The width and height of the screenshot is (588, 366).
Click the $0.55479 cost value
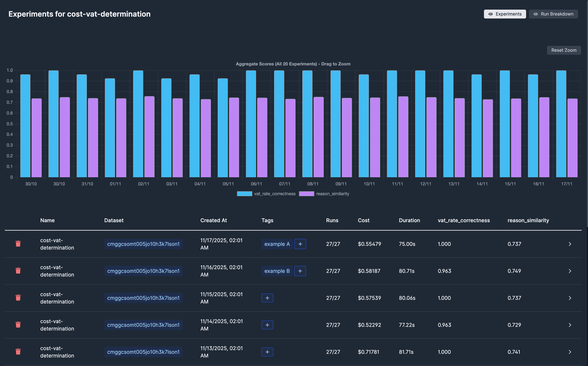tap(370, 244)
